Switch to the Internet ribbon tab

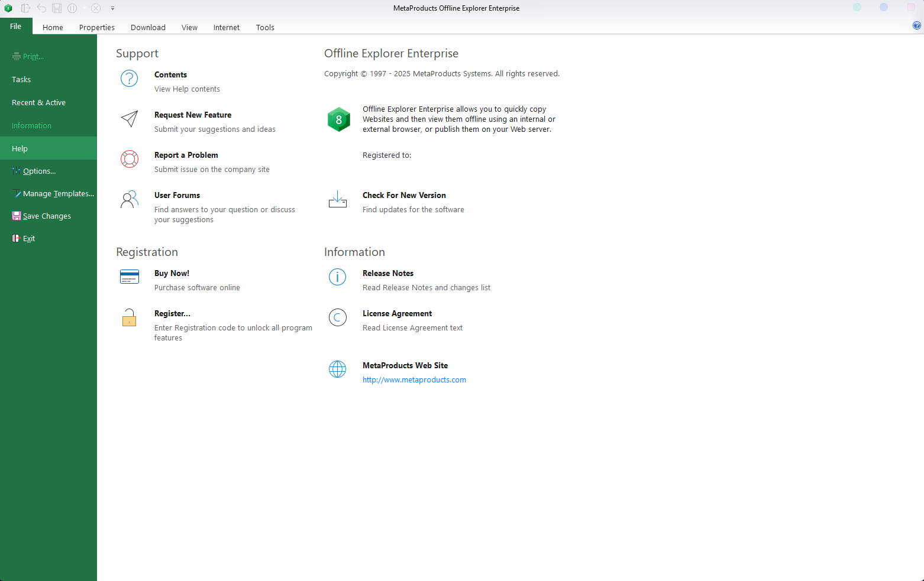[227, 27]
